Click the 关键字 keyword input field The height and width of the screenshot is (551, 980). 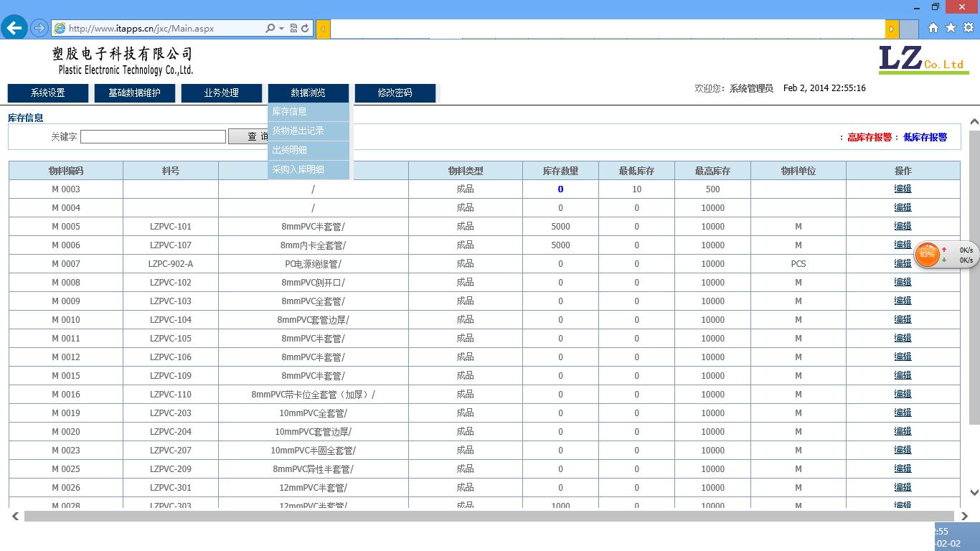(x=153, y=136)
